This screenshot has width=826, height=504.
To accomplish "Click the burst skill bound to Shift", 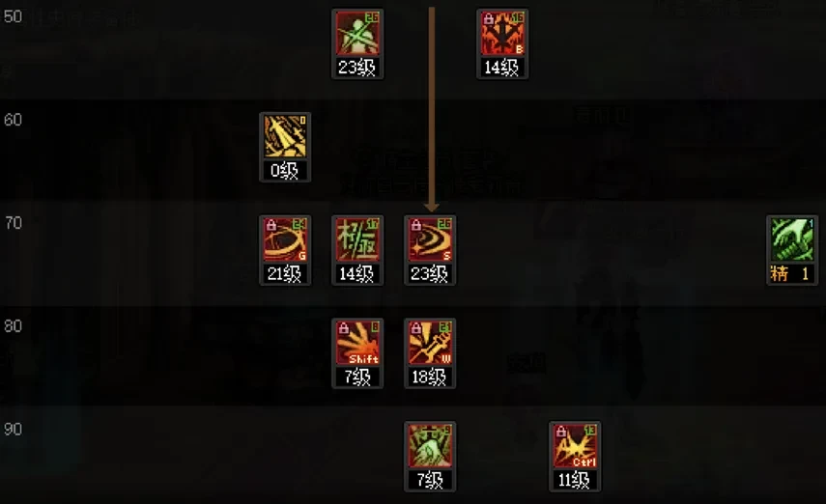I will pyautogui.click(x=357, y=343).
